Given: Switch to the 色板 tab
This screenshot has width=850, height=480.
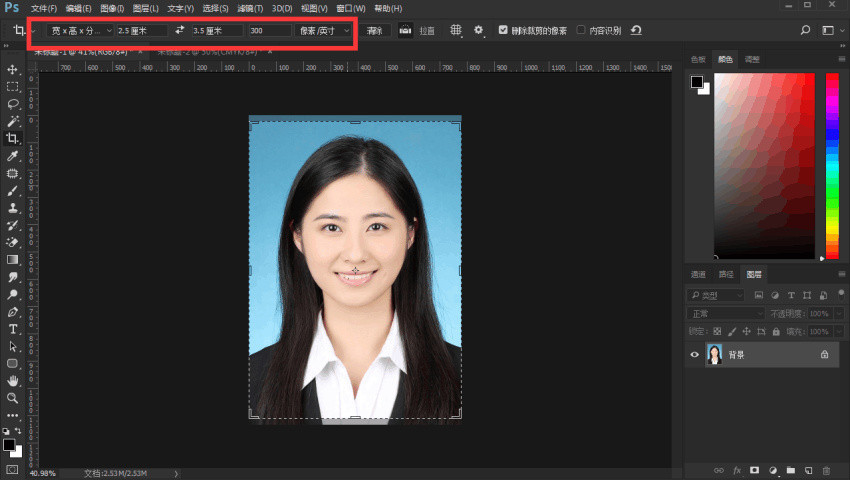Looking at the screenshot, I should pos(698,60).
